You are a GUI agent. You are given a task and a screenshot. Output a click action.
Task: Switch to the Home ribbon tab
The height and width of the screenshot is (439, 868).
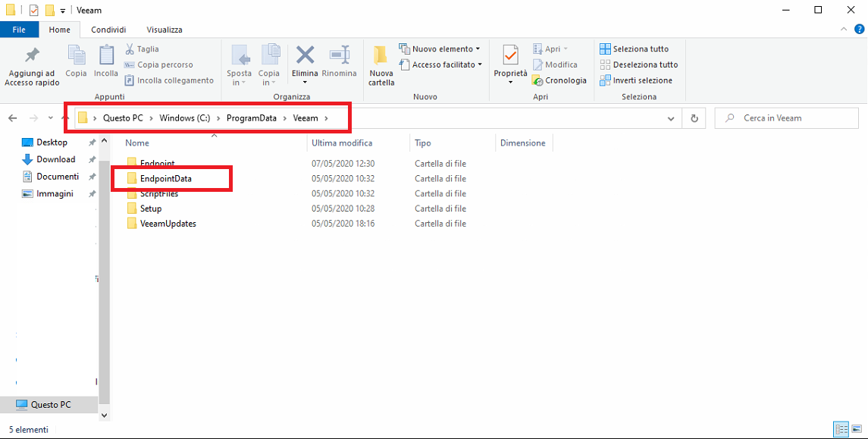pyautogui.click(x=60, y=30)
